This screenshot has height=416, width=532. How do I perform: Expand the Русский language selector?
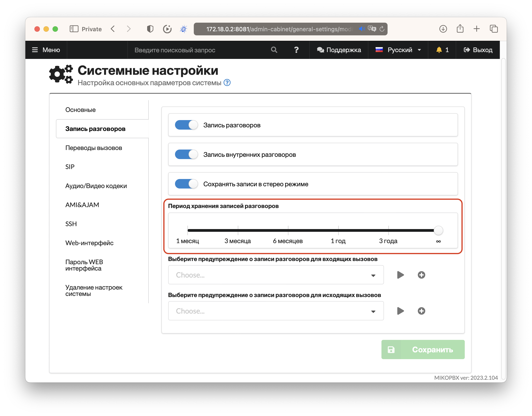coord(400,50)
